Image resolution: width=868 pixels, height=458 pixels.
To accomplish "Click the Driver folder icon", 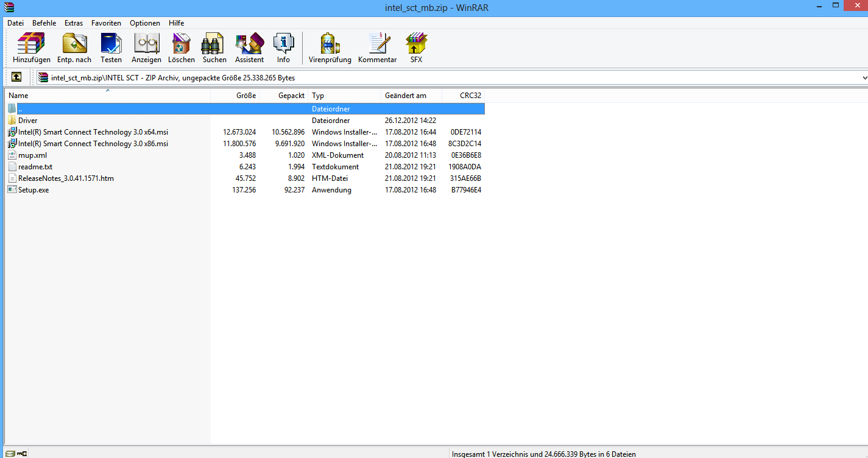I will point(12,120).
